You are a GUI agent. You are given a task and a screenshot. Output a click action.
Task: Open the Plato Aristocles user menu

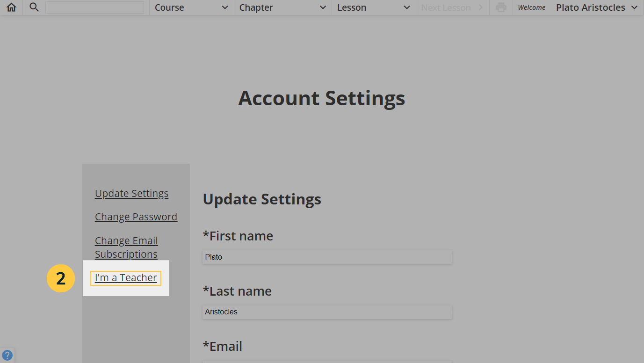coord(597,7)
